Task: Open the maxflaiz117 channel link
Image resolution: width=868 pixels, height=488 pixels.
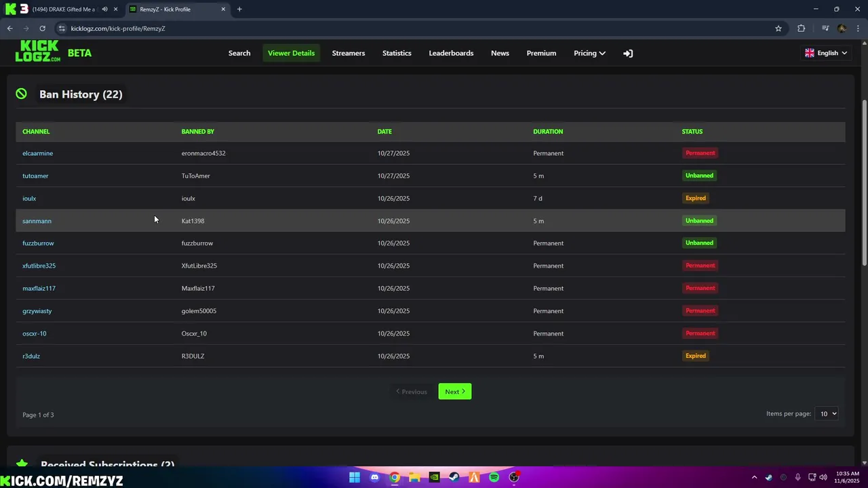Action: 39,288
